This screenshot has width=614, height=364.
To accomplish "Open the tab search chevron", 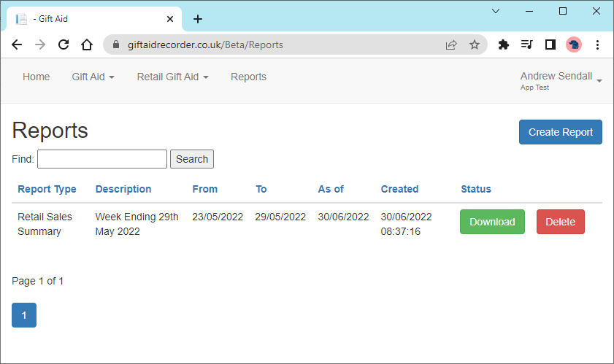I will coord(495,11).
